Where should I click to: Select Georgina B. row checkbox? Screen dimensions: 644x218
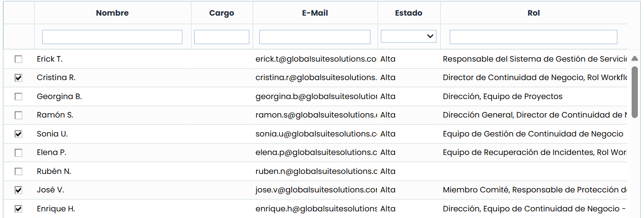point(19,97)
